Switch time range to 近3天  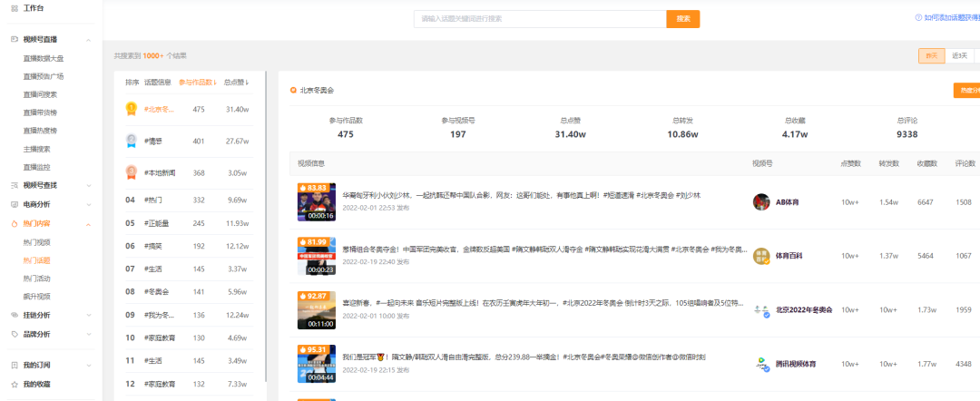(x=959, y=55)
